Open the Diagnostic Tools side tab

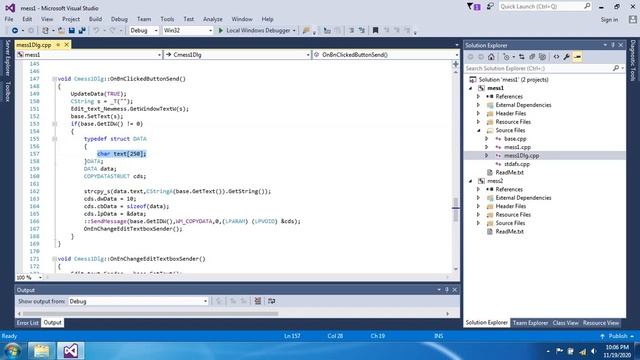[x=633, y=60]
